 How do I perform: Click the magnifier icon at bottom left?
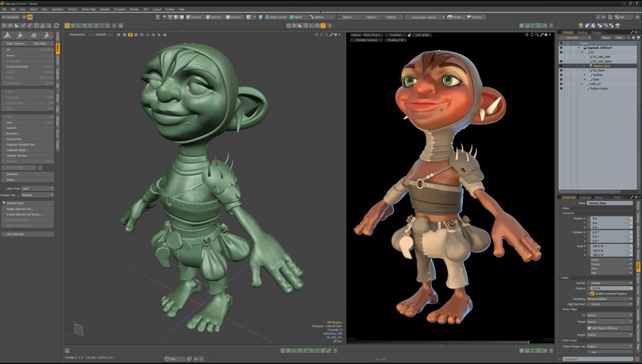pos(67,351)
